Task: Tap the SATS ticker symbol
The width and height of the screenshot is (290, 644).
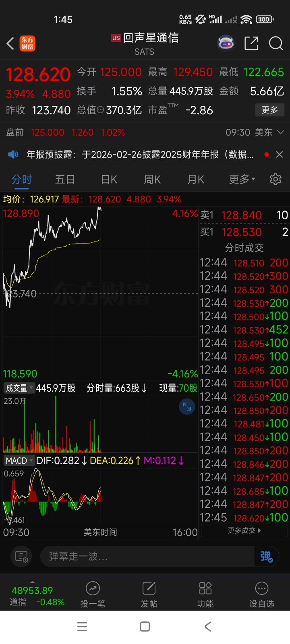Action: 144,52
